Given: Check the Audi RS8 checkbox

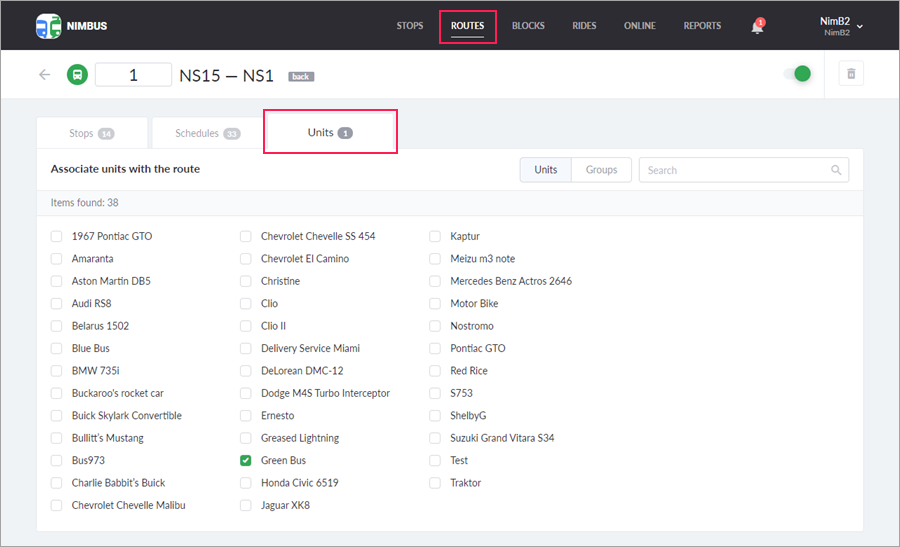Looking at the screenshot, I should (x=56, y=304).
